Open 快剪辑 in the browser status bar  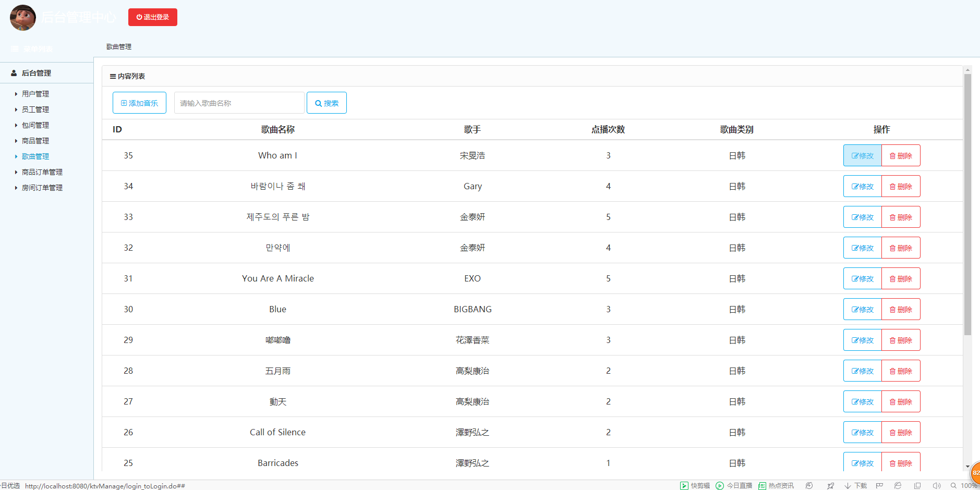pyautogui.click(x=695, y=486)
